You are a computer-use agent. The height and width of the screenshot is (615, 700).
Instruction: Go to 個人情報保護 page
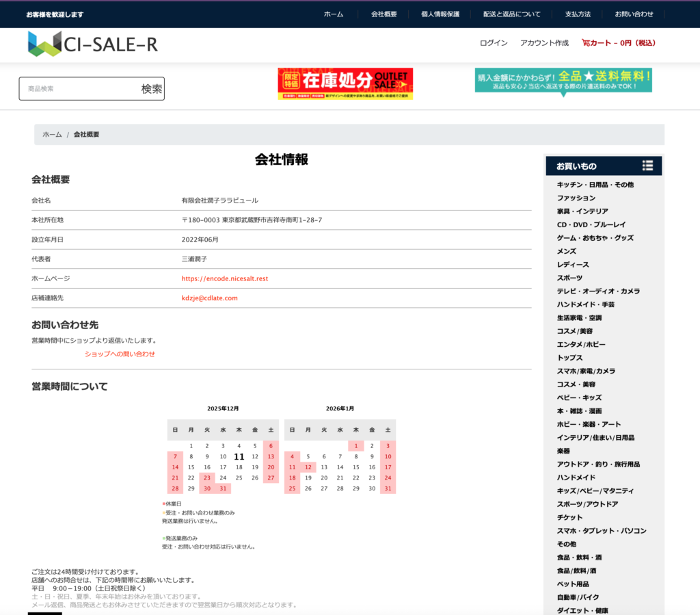point(440,14)
